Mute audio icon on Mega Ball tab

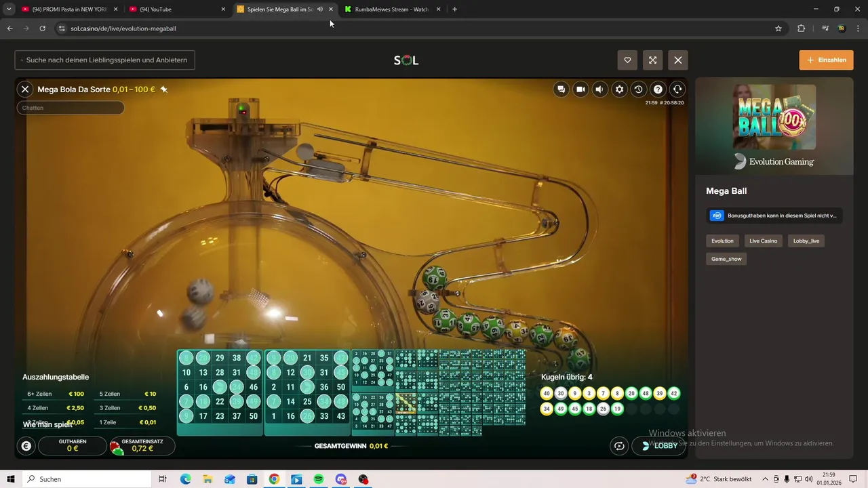319,9
